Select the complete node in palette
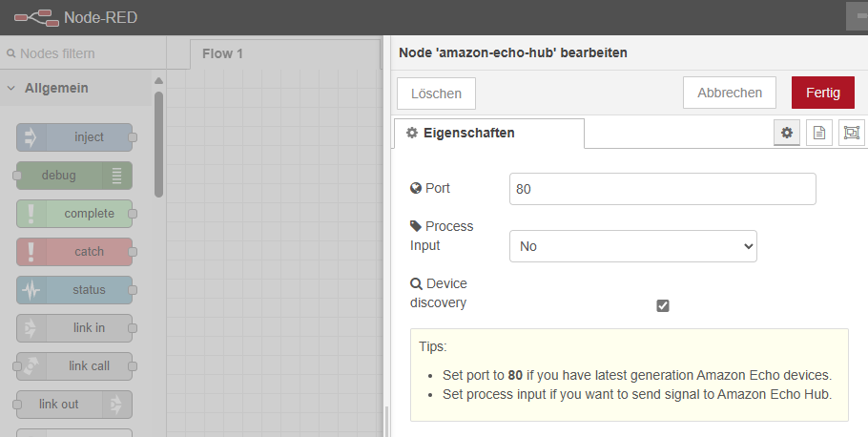Viewport: 868px width, 437px height. tap(74, 214)
